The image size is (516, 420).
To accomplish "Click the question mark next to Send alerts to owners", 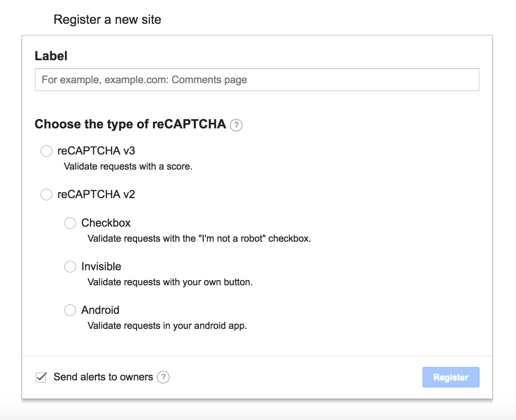I will pyautogui.click(x=163, y=377).
